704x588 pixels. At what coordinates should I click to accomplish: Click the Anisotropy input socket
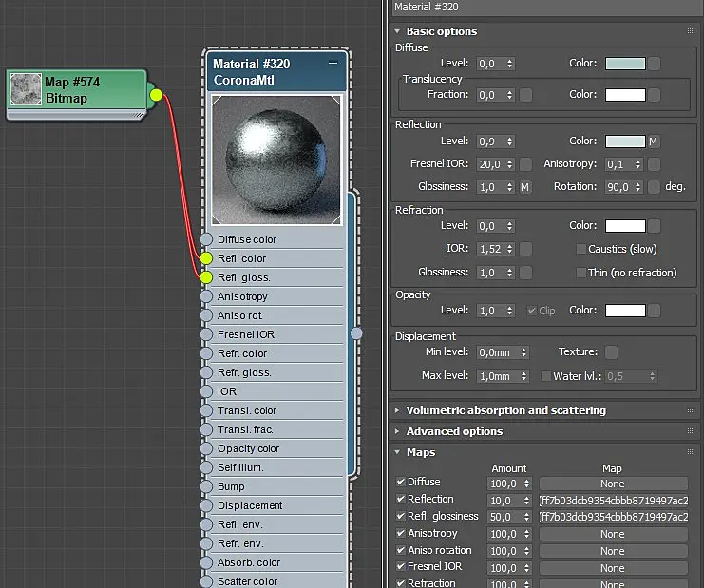tap(206, 296)
